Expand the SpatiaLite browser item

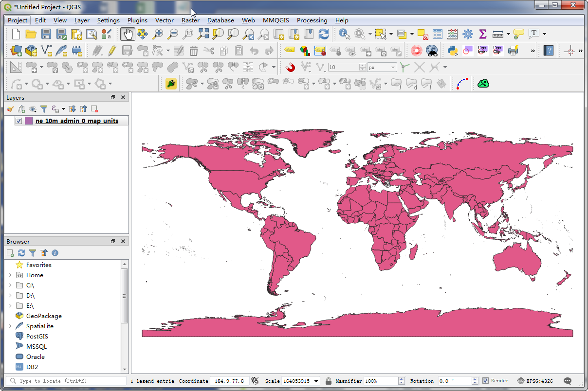10,326
